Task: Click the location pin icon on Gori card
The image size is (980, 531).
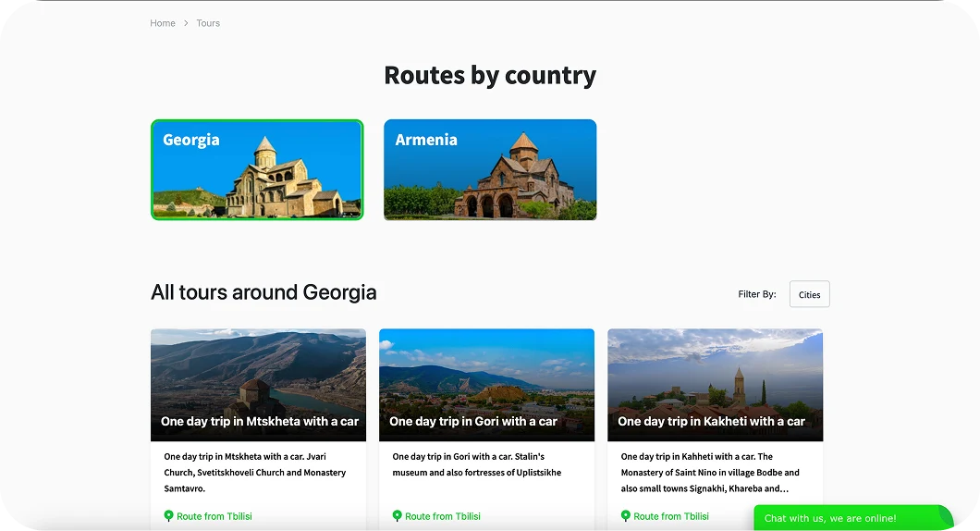Action: point(397,516)
